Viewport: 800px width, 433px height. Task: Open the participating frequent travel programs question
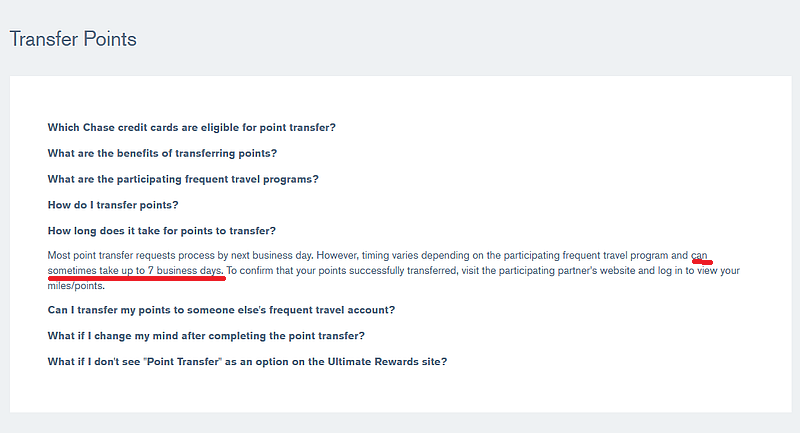pyautogui.click(x=183, y=180)
